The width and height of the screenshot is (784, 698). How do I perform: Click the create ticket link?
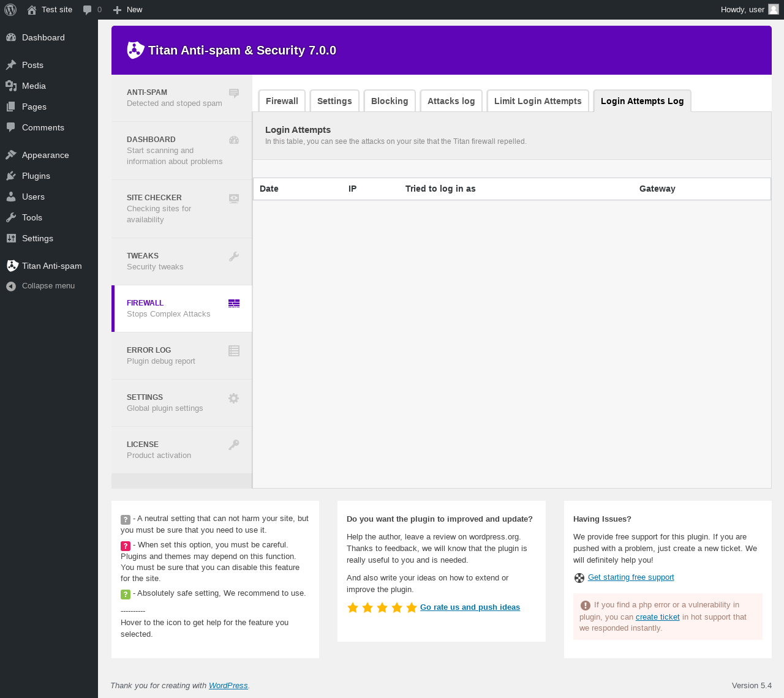658,617
